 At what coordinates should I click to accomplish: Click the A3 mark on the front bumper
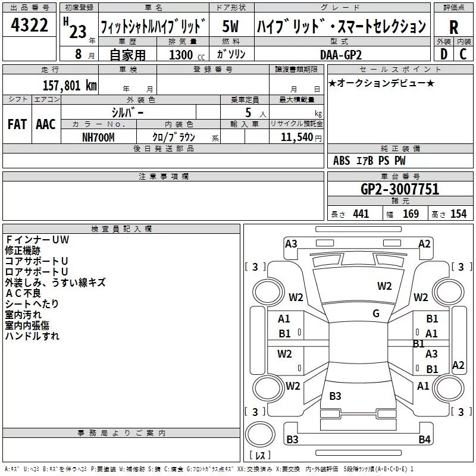point(291,244)
